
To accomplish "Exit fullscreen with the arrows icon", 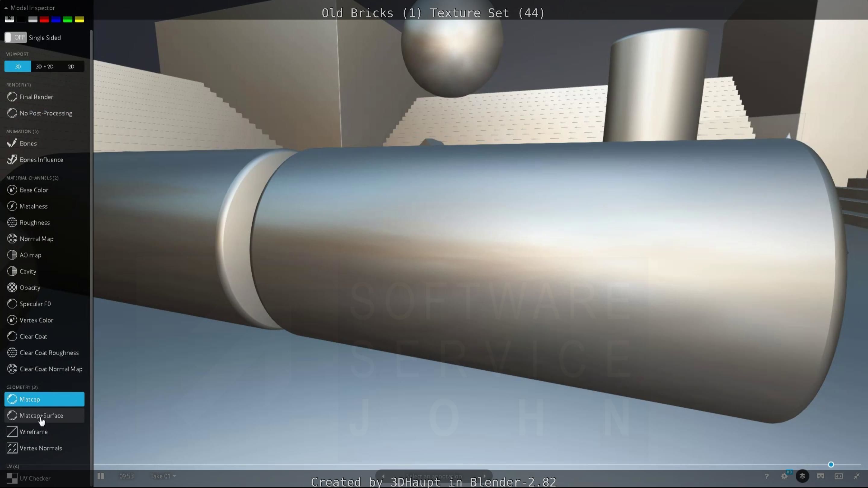I will point(857,476).
